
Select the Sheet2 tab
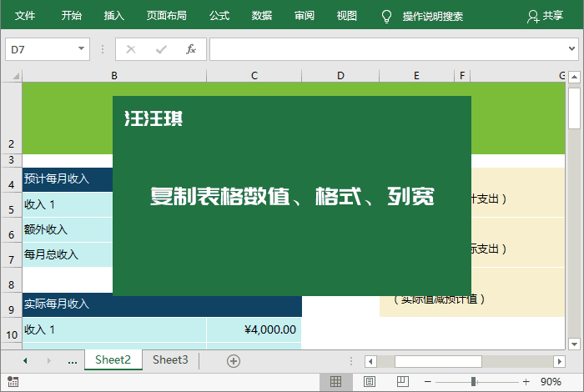pyautogui.click(x=113, y=360)
